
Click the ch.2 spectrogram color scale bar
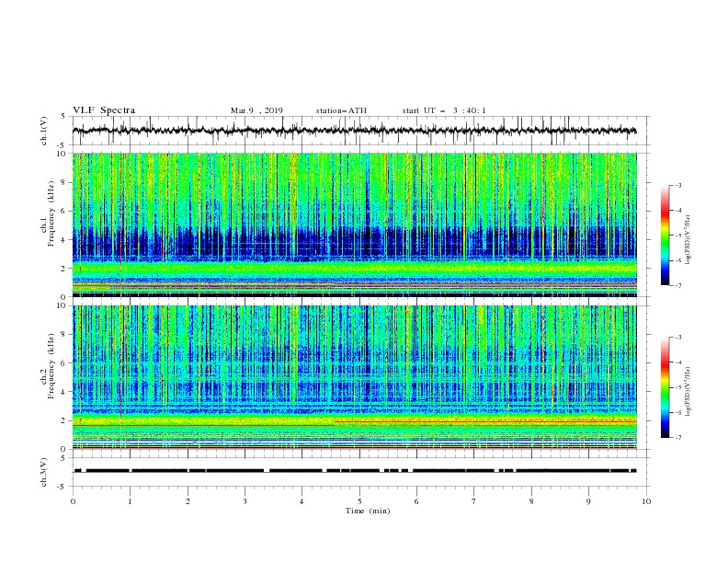point(665,387)
